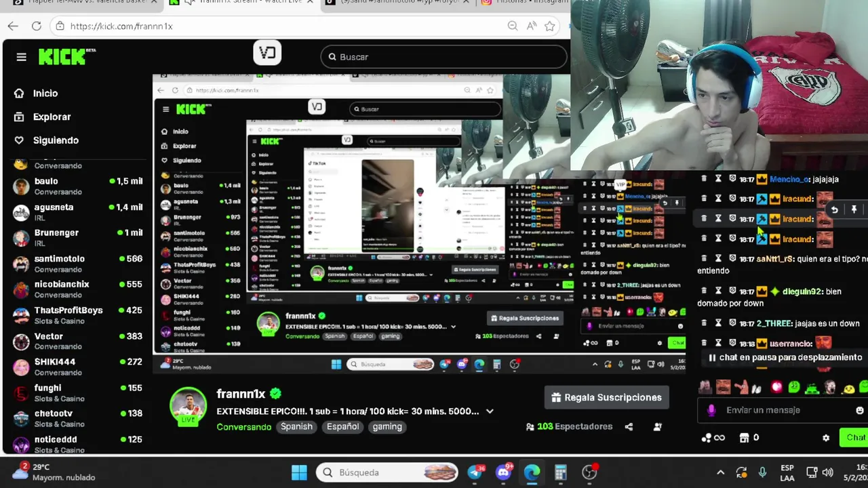
Task: Toggle theater mode icon in top bar
Action: 267,53
